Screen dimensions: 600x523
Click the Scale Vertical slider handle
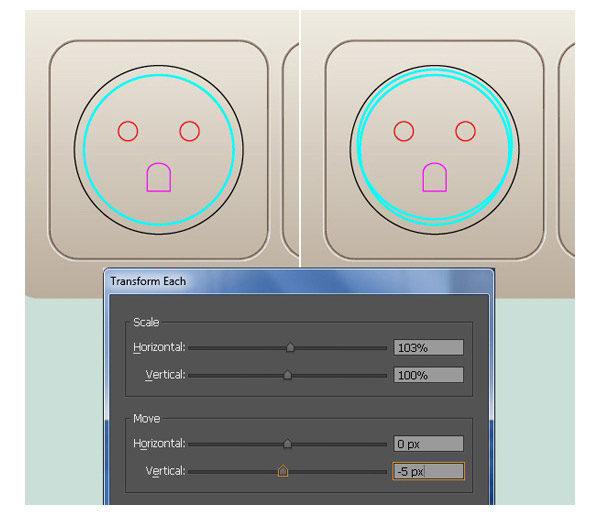pos(287,375)
